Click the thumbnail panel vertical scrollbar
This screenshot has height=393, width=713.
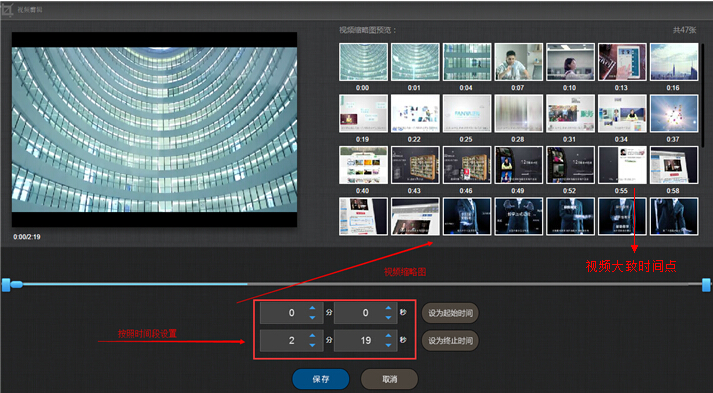(x=703, y=96)
